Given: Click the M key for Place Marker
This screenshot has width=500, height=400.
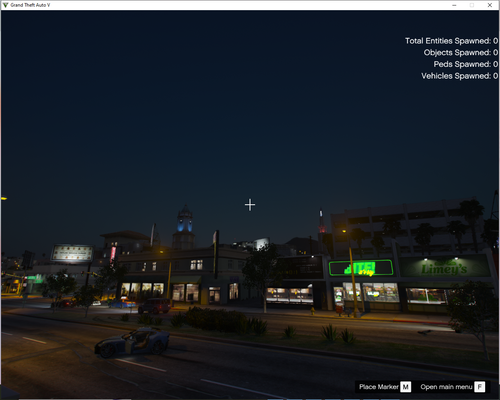Looking at the screenshot, I should [x=405, y=387].
